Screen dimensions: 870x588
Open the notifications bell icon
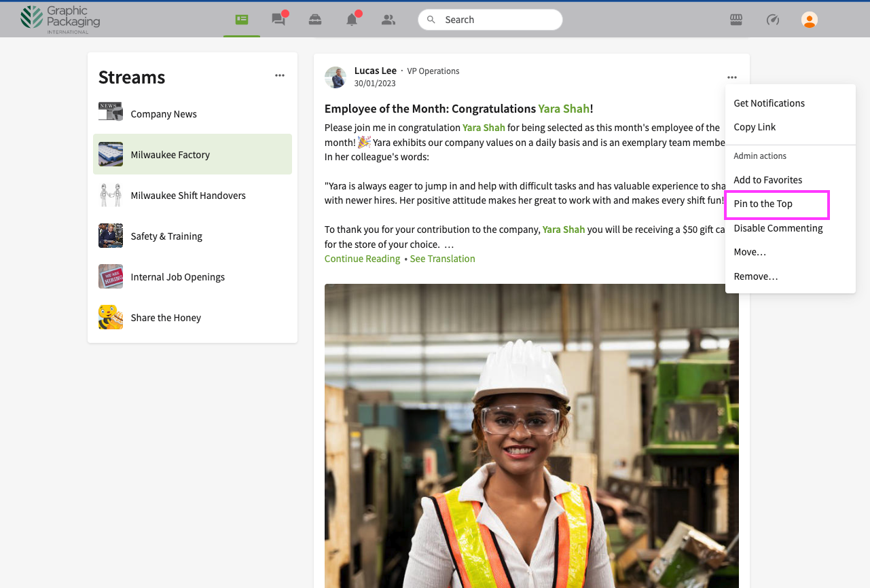[352, 20]
